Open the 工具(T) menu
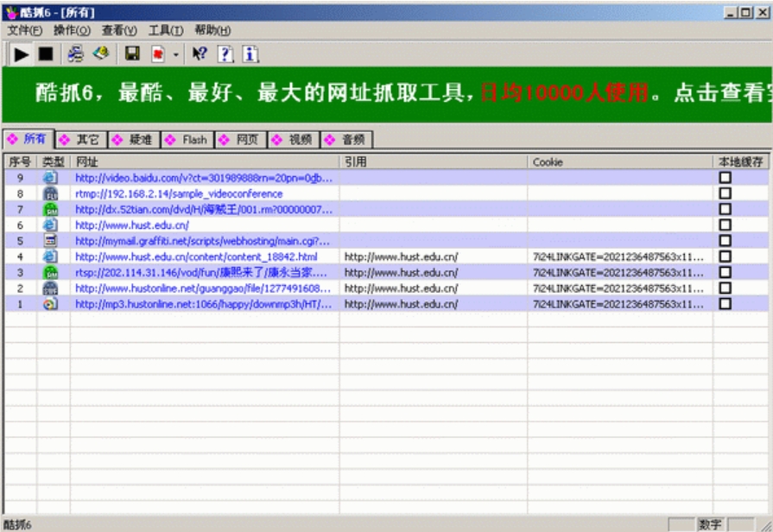 (x=166, y=30)
